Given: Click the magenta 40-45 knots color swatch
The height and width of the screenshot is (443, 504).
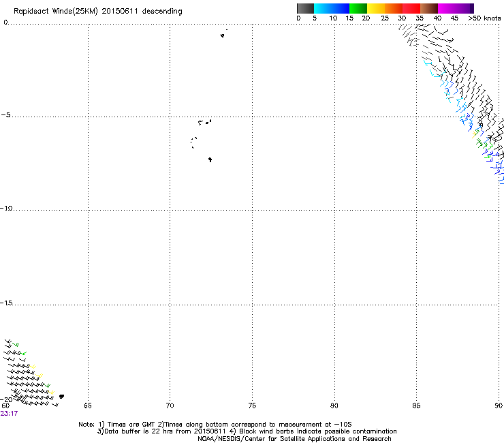Looking at the screenshot, I should (x=447, y=8).
